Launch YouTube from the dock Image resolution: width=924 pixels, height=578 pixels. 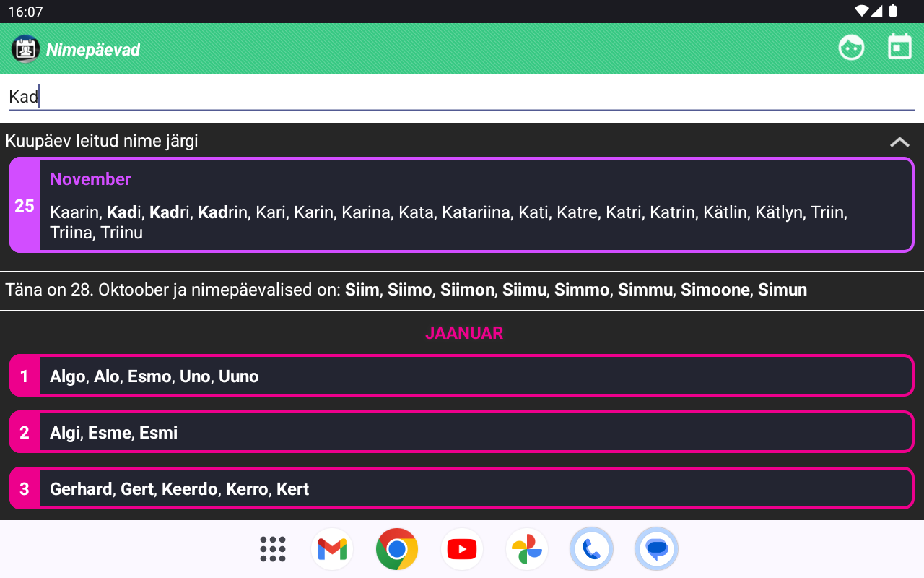462,549
